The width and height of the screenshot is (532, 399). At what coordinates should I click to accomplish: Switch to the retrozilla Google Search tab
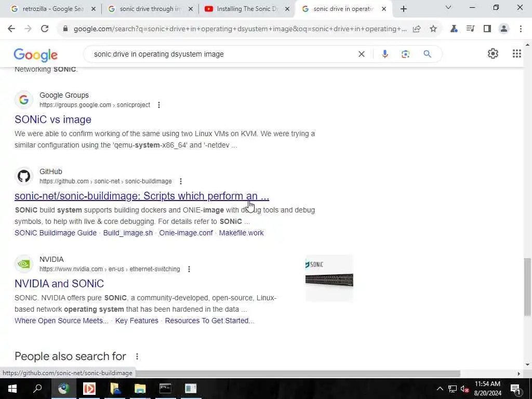[x=52, y=9]
